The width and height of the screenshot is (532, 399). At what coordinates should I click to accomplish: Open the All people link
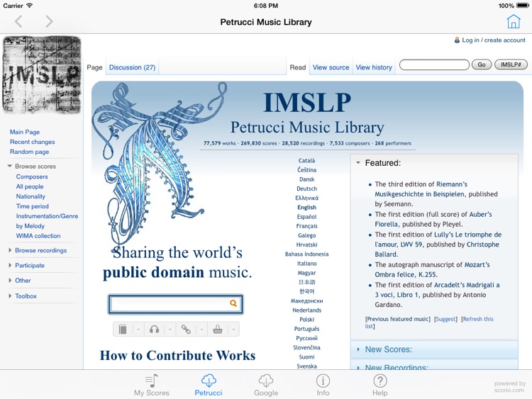30,186
